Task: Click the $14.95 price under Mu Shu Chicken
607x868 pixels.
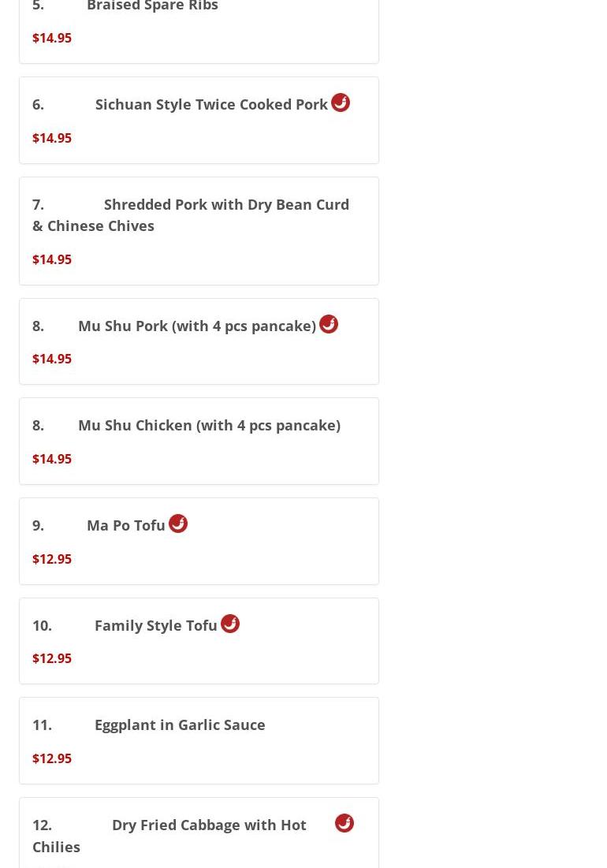Action: tap(52, 459)
